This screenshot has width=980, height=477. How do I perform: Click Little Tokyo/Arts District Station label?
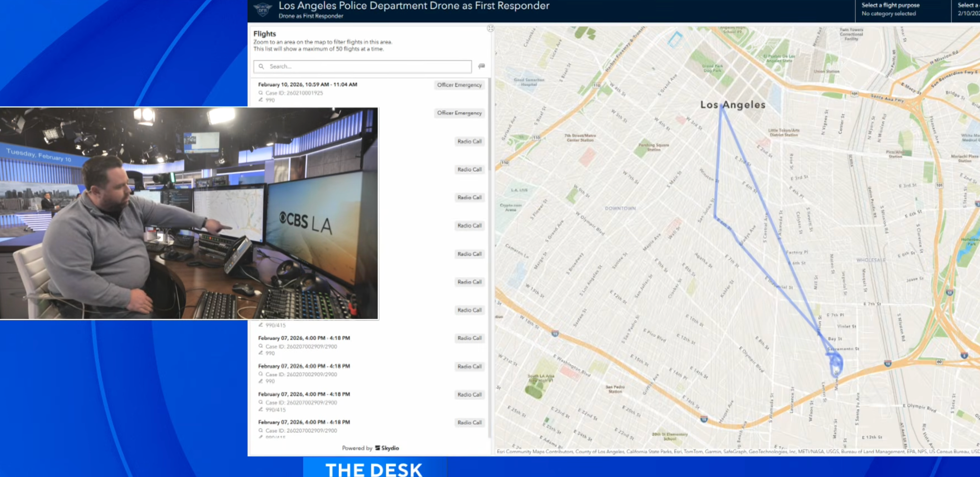(784, 132)
